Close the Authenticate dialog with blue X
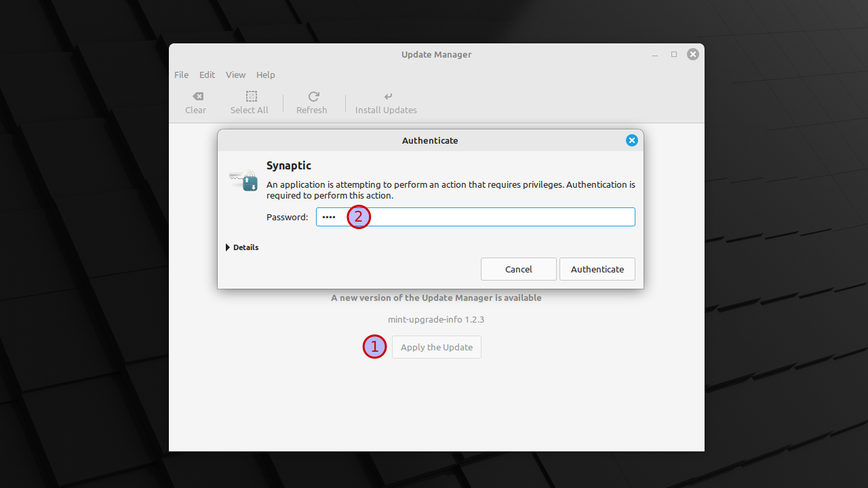868x488 pixels. click(x=632, y=140)
